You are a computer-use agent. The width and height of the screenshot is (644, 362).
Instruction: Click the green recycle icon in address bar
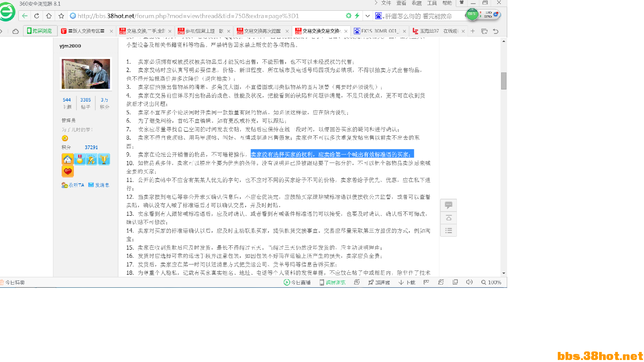pyautogui.click(x=348, y=16)
